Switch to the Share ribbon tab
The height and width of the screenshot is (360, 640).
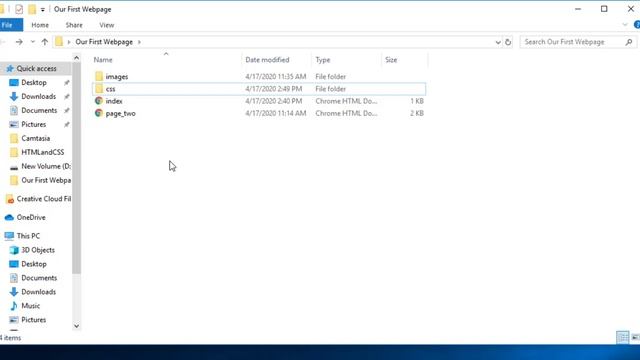tap(74, 25)
